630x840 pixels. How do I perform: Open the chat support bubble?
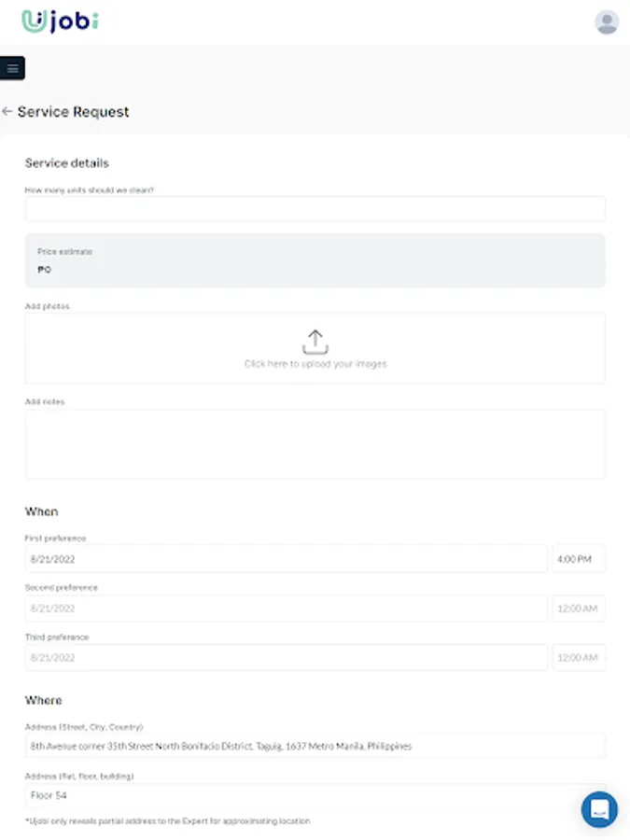pos(599,809)
